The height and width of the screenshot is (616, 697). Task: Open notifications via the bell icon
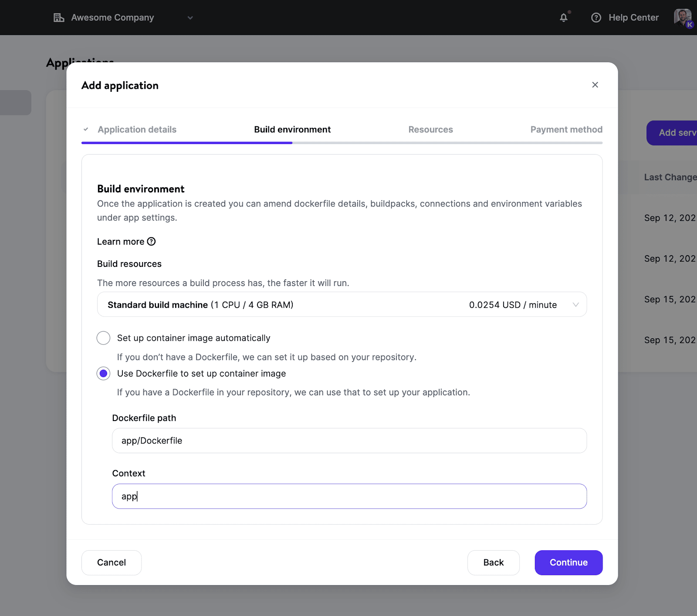click(563, 17)
